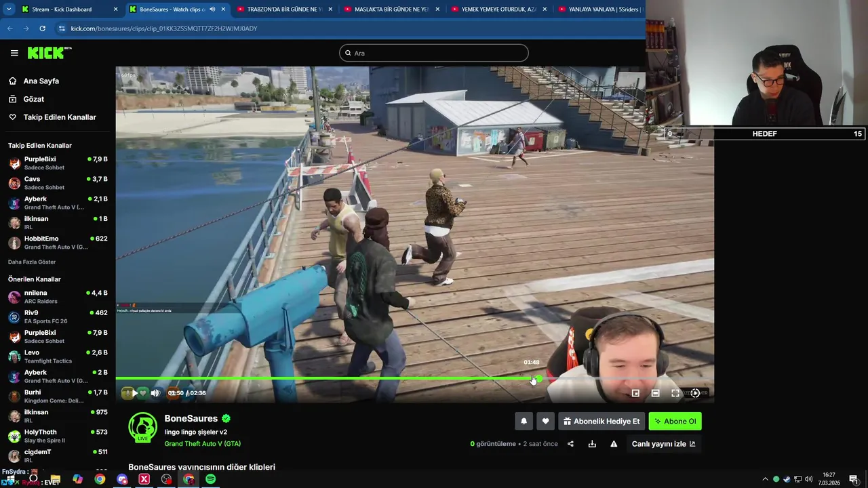Viewport: 868px width, 488px height.
Task: Open Copilot from the taskbar
Action: click(77, 479)
